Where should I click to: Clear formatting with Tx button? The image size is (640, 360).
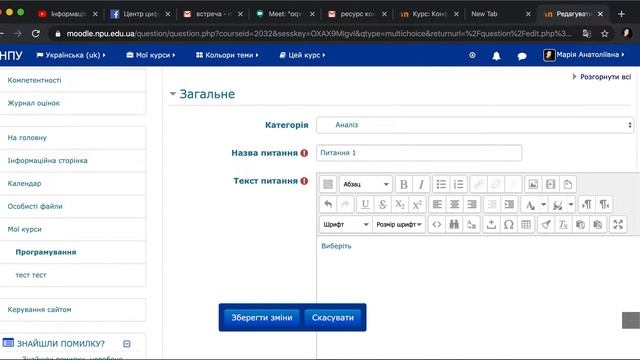tap(563, 224)
